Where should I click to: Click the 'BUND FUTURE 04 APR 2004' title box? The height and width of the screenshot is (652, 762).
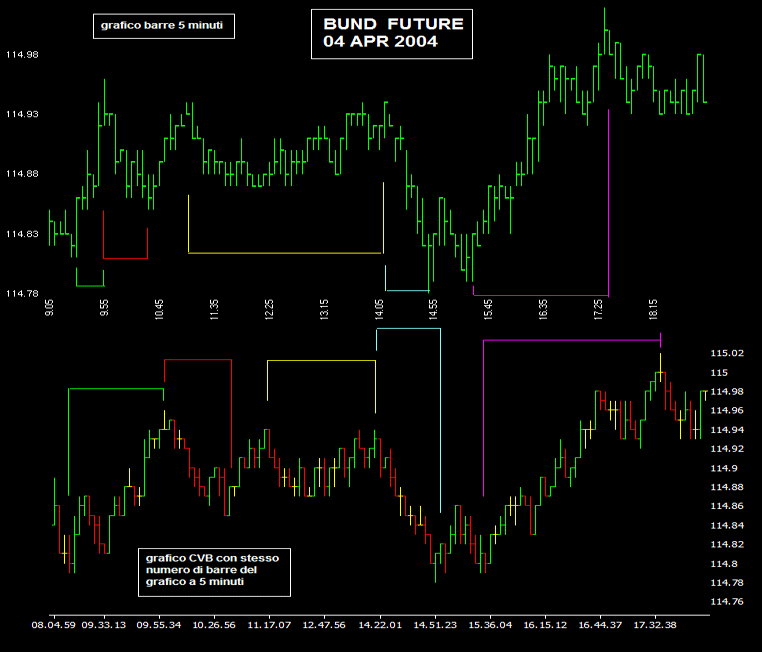pyautogui.click(x=392, y=34)
